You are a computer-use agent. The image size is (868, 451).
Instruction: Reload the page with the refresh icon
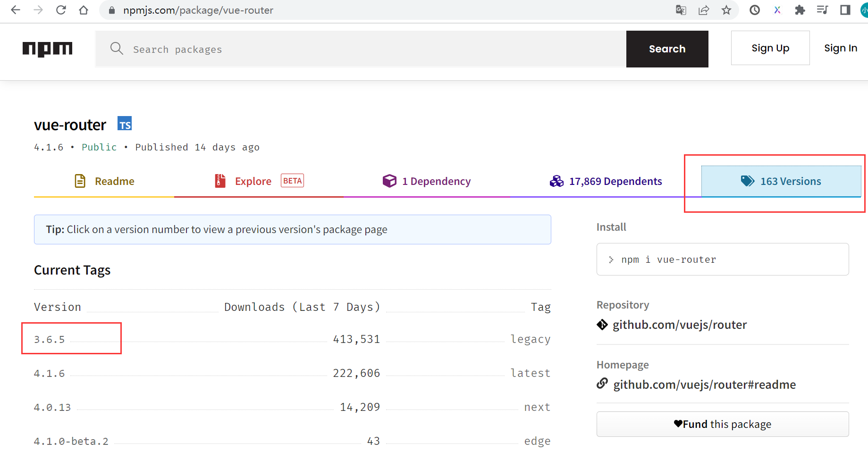(x=61, y=10)
